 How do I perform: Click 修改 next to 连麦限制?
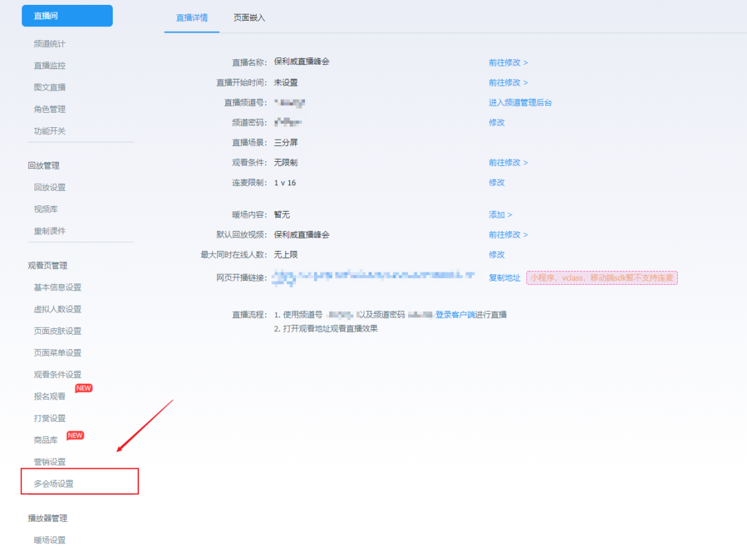497,183
